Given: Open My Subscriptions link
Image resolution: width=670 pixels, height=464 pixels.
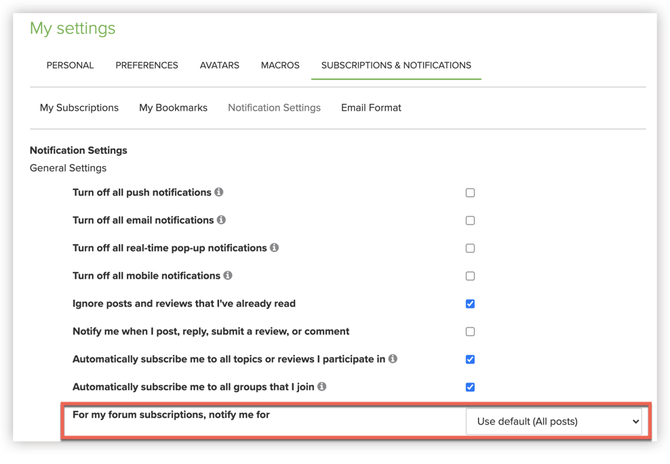Looking at the screenshot, I should (79, 108).
